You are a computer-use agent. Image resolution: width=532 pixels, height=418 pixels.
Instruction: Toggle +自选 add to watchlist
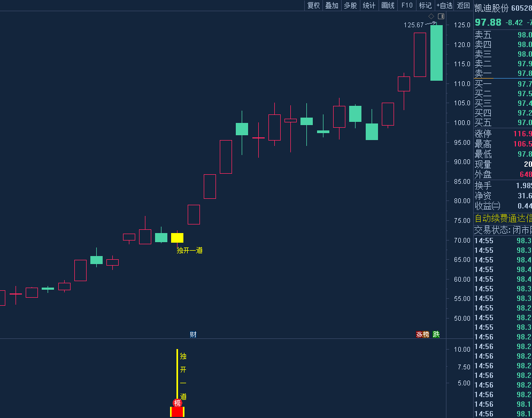(x=444, y=5)
